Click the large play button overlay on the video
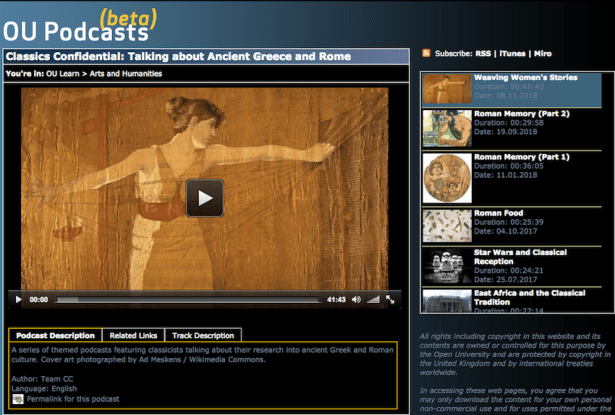Viewport: 615px width, 415px height. pos(205,197)
